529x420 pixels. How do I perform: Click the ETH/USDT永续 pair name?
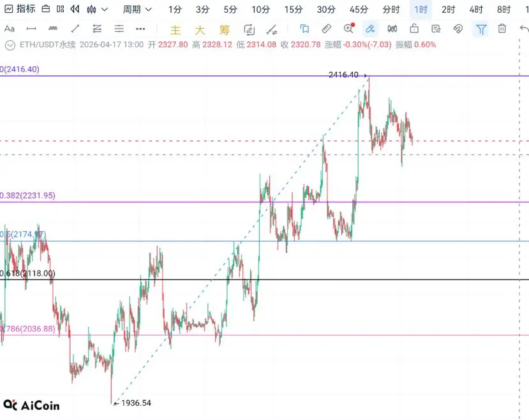tap(48, 45)
